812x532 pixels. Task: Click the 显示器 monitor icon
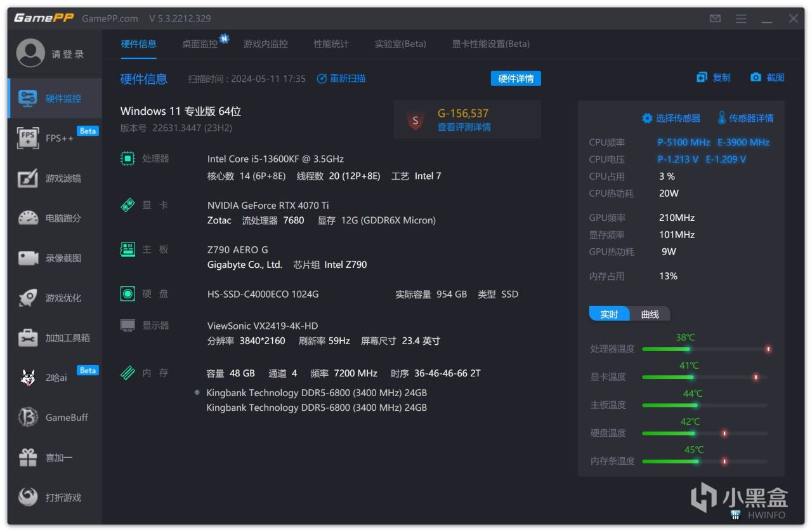[x=128, y=326]
